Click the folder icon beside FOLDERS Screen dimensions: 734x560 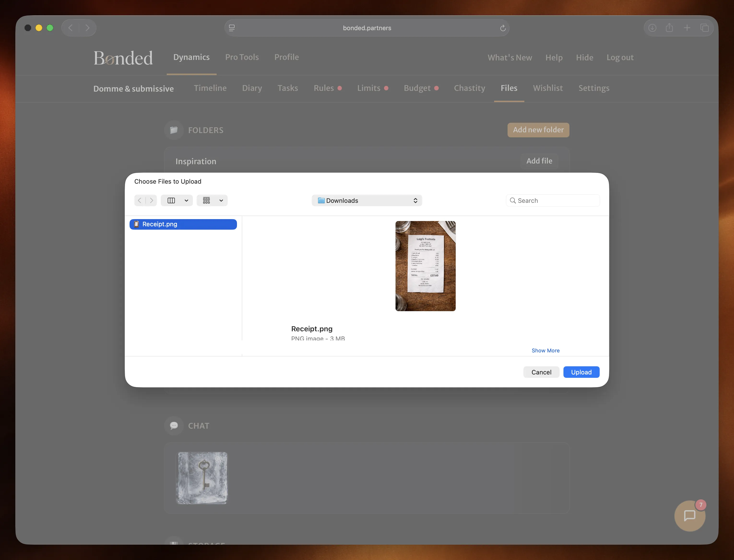[174, 130]
